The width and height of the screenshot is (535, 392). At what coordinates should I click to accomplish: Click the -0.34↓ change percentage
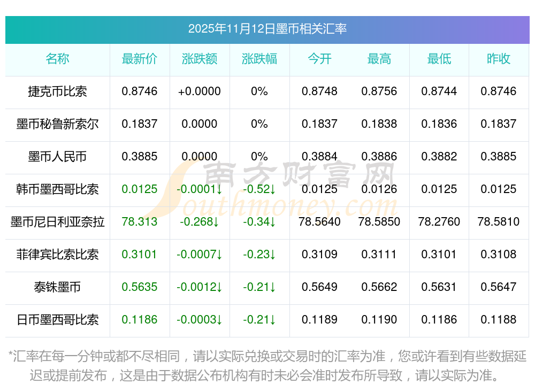coord(259,222)
